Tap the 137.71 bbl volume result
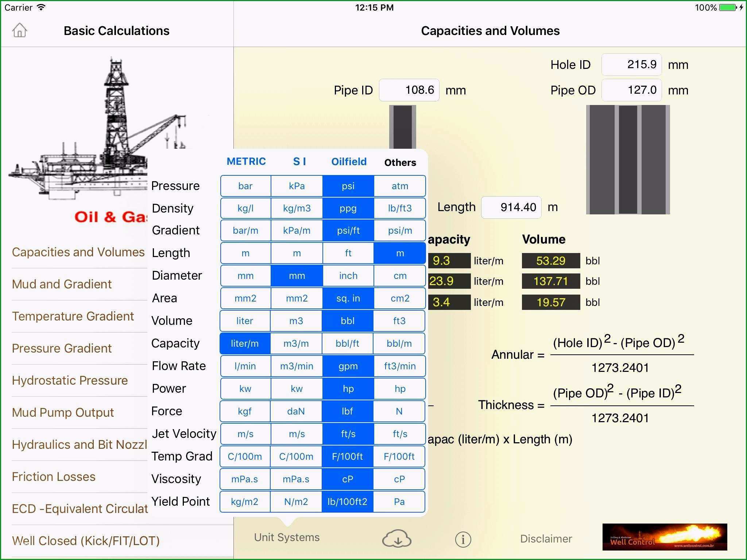 [x=551, y=281]
